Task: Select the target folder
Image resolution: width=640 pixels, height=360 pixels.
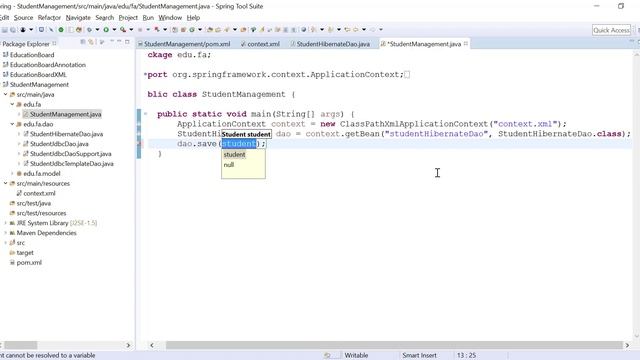Action: coord(25,253)
